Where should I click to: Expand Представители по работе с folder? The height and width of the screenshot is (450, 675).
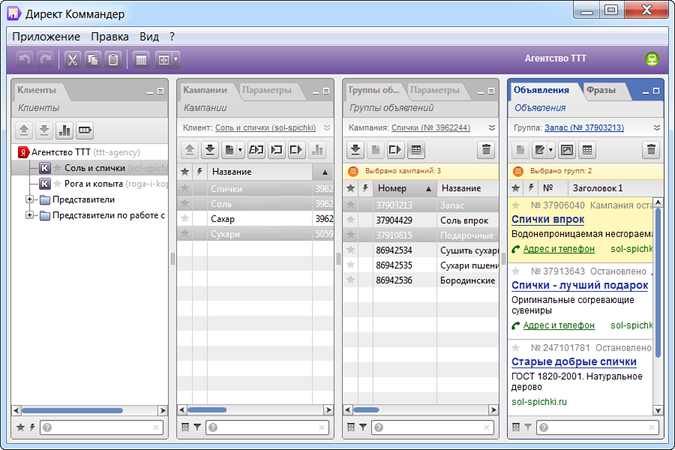point(29,215)
